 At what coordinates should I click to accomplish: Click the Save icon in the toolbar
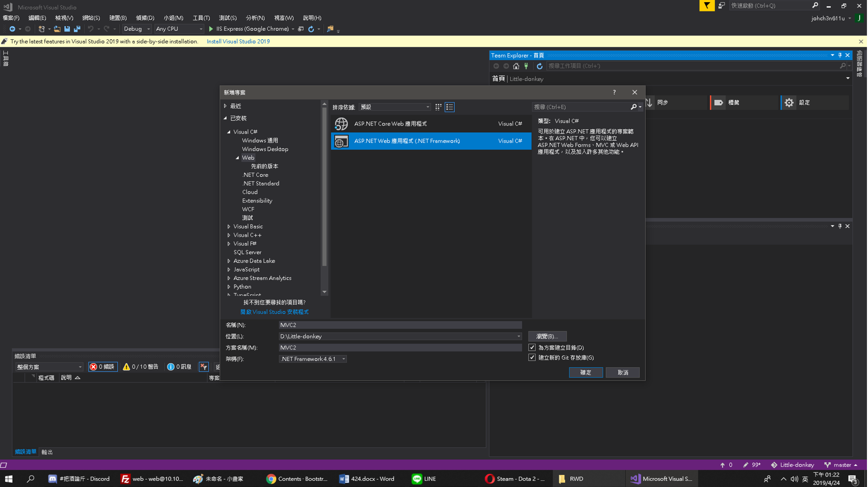click(67, 29)
